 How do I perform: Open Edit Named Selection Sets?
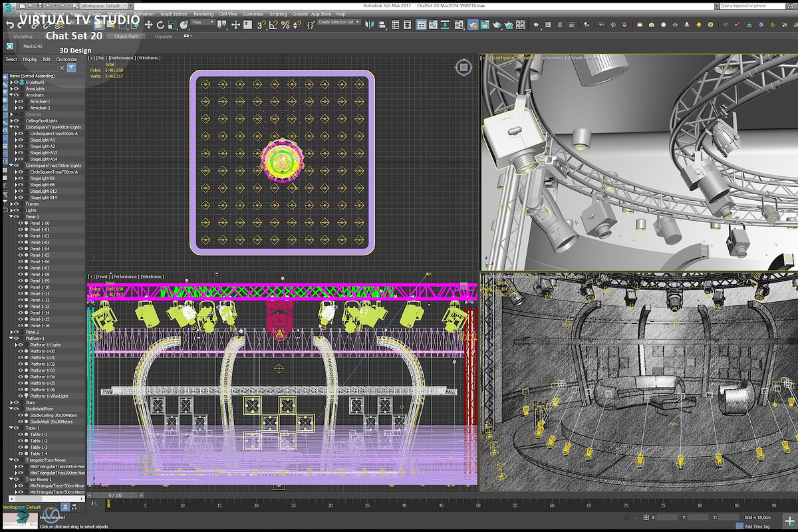[x=310, y=25]
